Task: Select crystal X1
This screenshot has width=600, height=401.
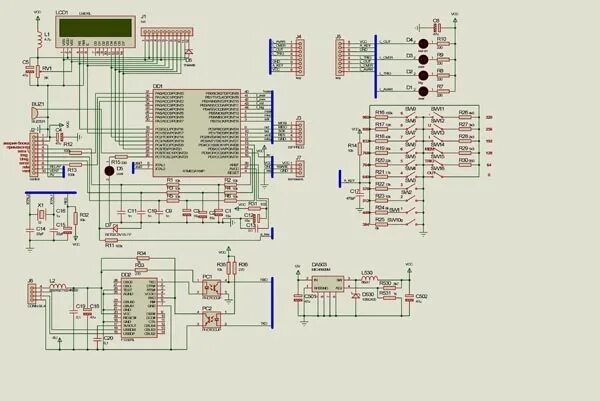Action: [42, 215]
